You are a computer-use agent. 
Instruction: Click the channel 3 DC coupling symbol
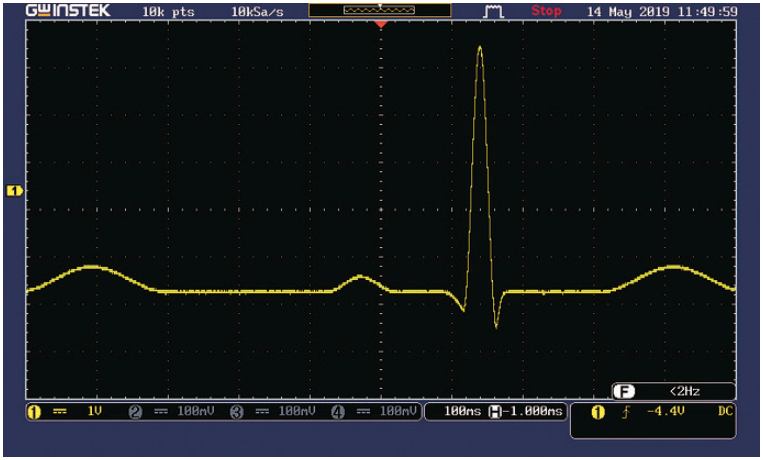point(262,411)
